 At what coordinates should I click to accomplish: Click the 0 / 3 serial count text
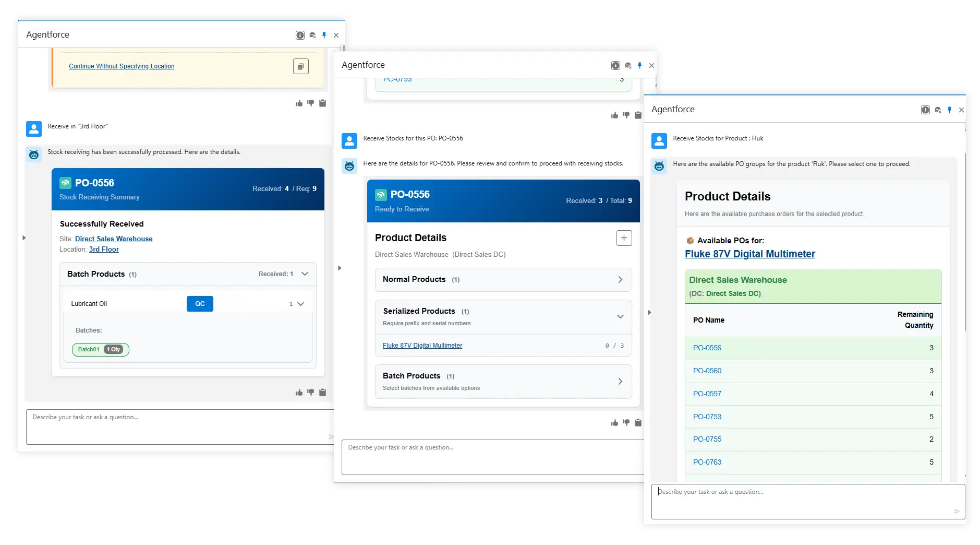(x=614, y=346)
